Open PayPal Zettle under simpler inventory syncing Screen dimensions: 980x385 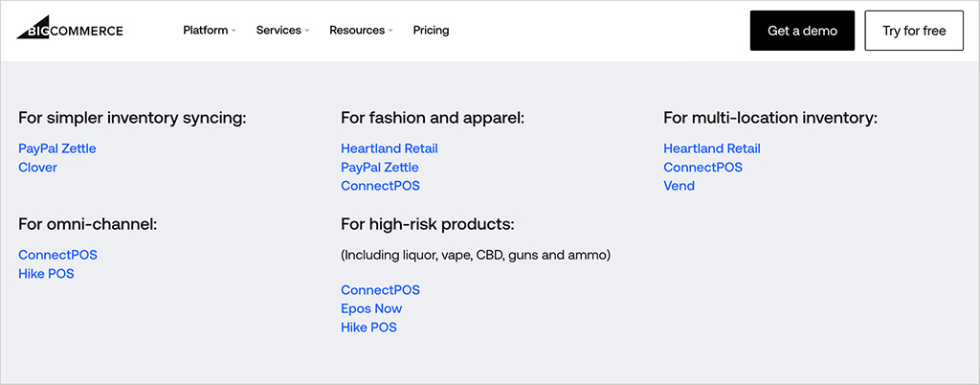(x=57, y=148)
